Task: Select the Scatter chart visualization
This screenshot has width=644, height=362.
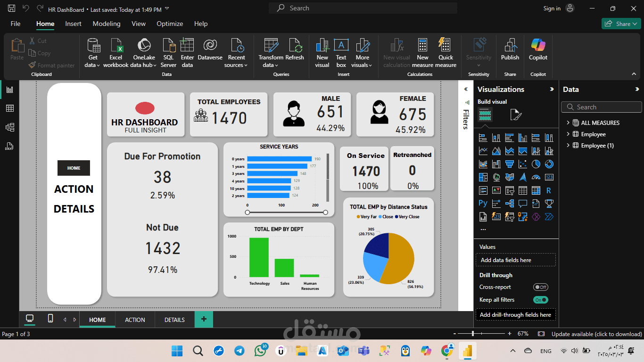Action: tap(522, 164)
